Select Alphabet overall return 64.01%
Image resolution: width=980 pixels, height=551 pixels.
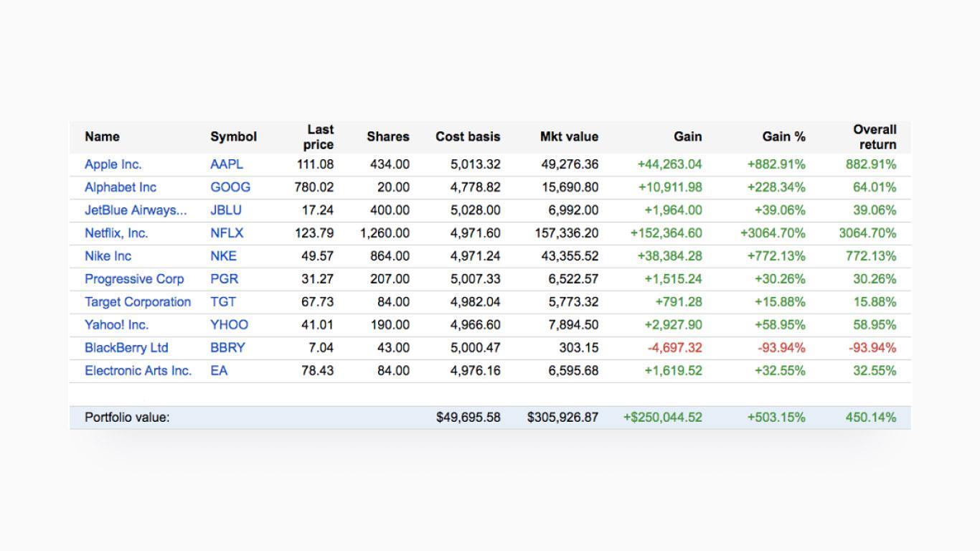(x=875, y=187)
